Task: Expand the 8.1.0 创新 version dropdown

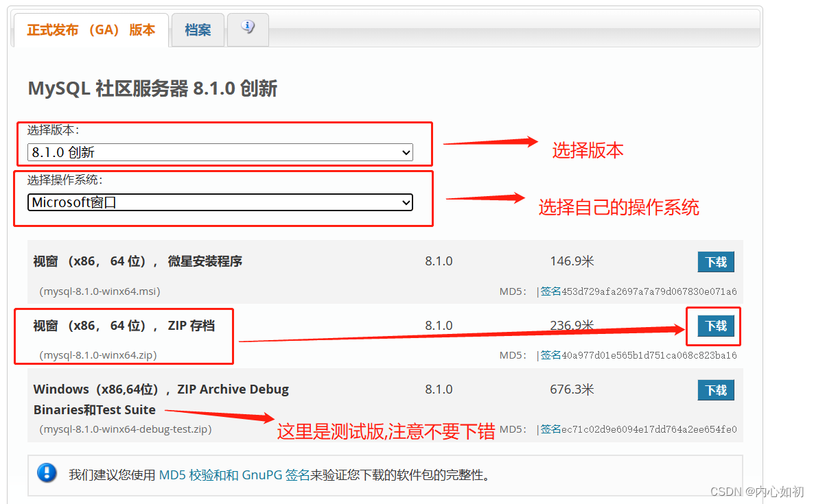Action: [x=220, y=152]
